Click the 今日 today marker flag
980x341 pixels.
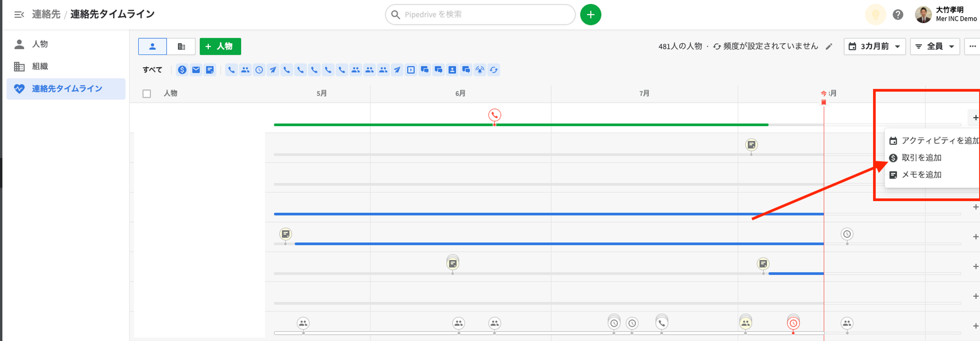(824, 98)
